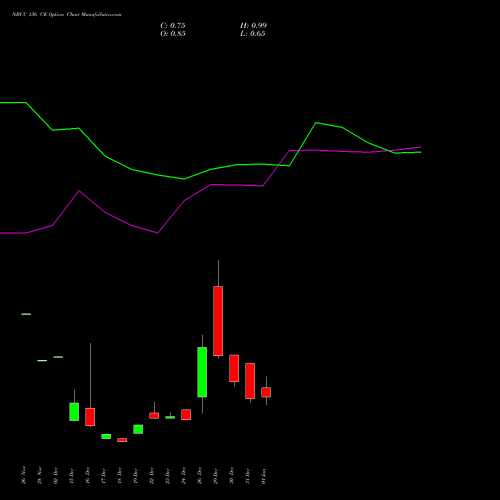Click the last red candle above 01 Jan

(266, 392)
